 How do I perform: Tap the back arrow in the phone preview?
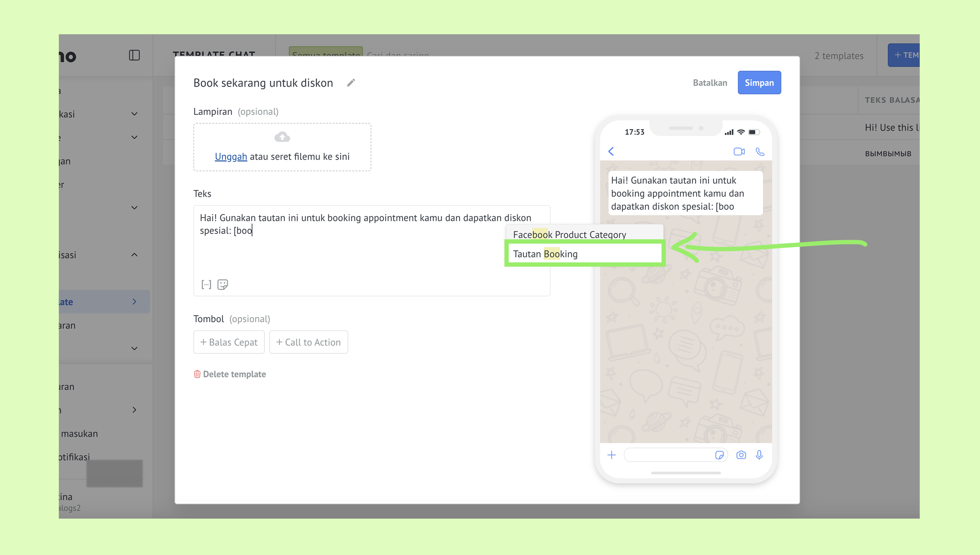point(611,151)
